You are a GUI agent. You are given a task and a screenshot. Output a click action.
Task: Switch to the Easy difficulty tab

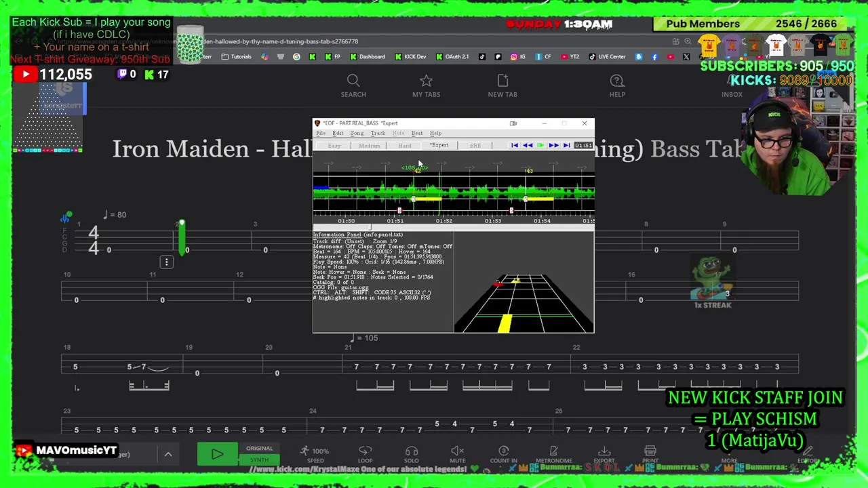pyautogui.click(x=334, y=146)
